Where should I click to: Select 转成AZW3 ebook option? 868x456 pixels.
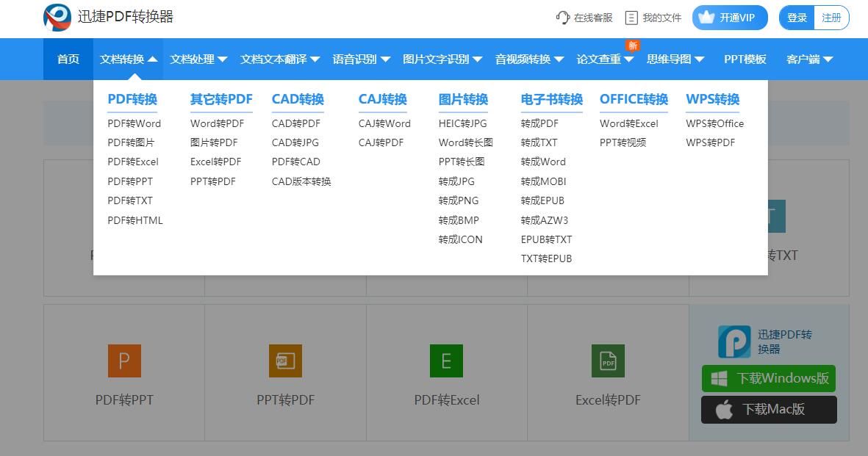(544, 220)
